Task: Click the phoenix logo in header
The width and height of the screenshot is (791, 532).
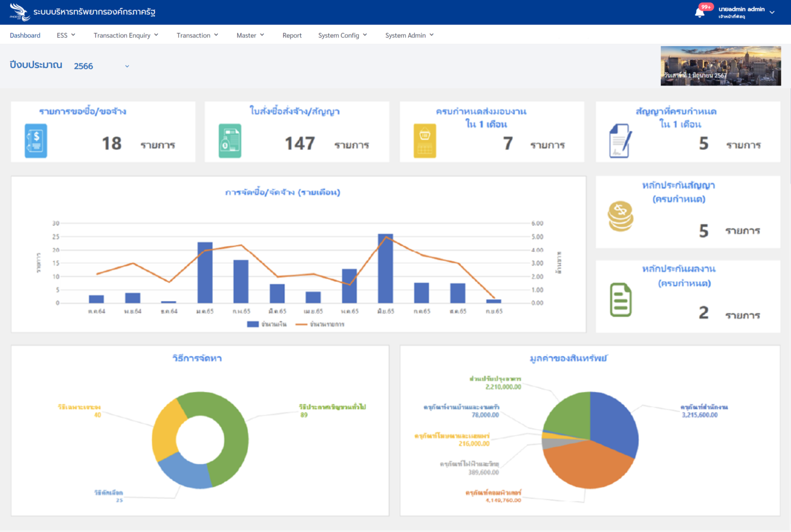Action: tap(20, 12)
